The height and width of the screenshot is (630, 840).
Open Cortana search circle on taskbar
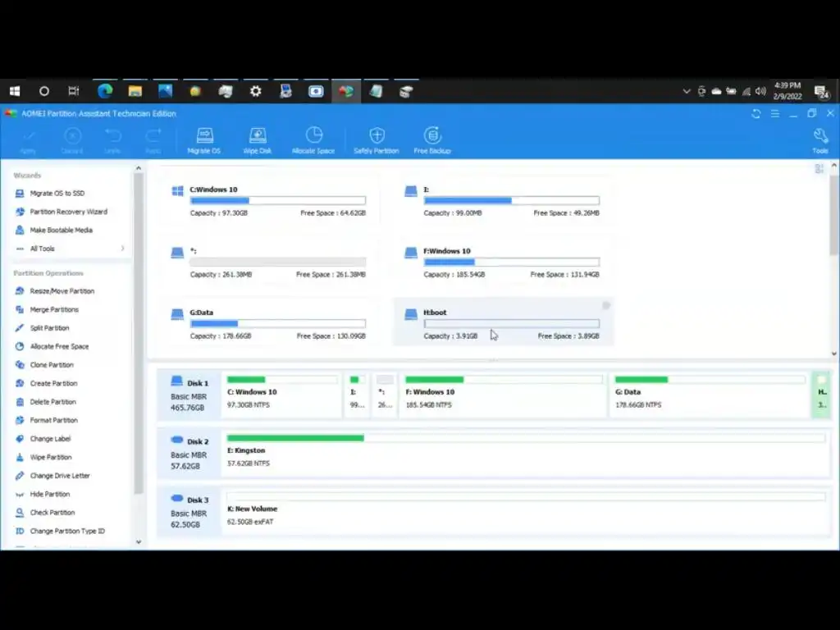(x=44, y=92)
